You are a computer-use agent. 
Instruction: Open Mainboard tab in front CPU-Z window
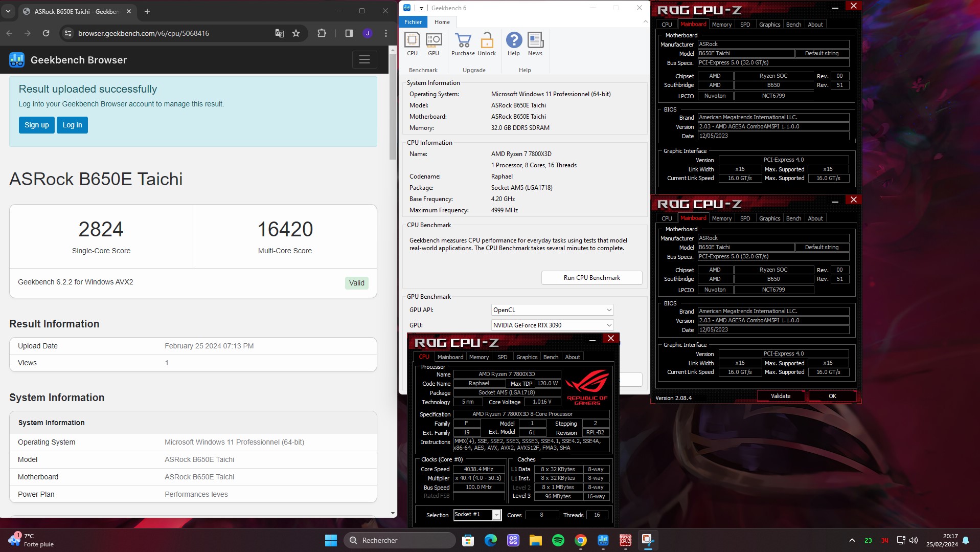click(x=450, y=357)
